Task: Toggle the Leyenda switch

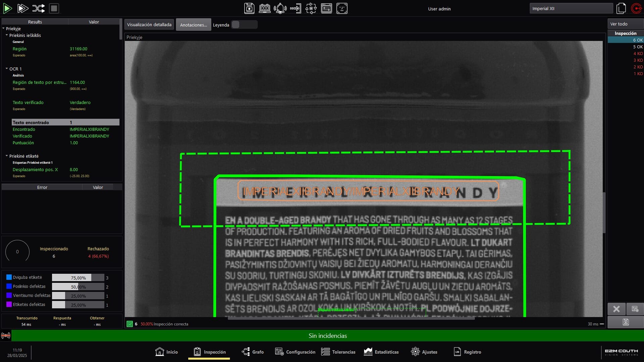Action: (x=244, y=24)
